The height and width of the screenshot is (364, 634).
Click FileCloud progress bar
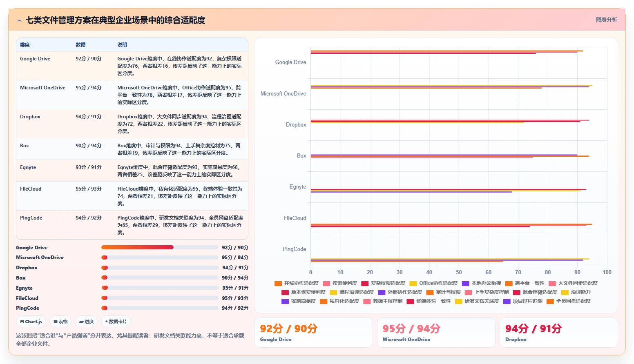(160, 298)
